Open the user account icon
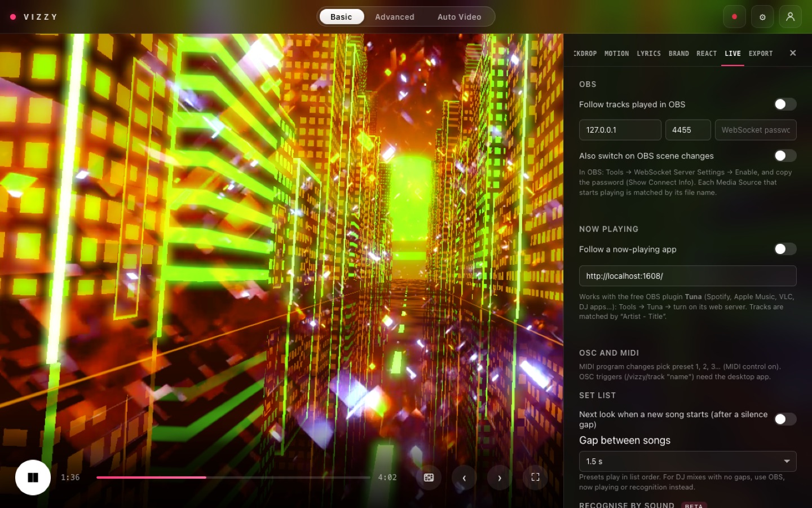The width and height of the screenshot is (812, 508). 791,17
